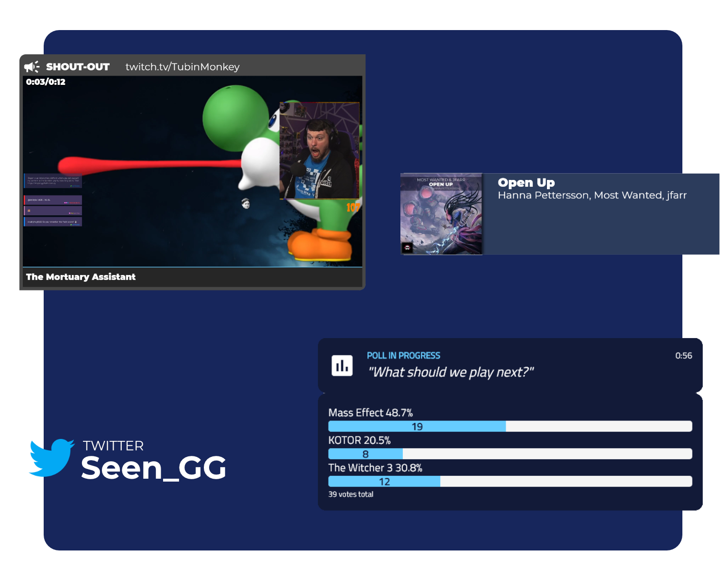Click the KOTOR vote bar showing 8
The width and height of the screenshot is (728, 582).
510,454
